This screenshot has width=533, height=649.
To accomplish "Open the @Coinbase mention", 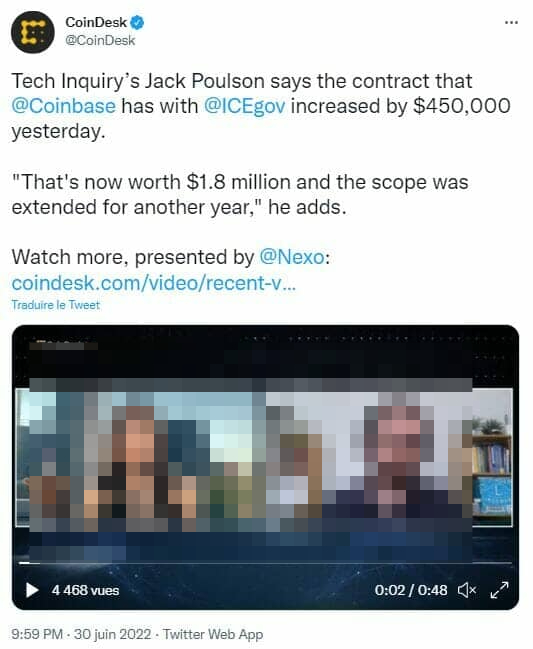I will pos(63,106).
